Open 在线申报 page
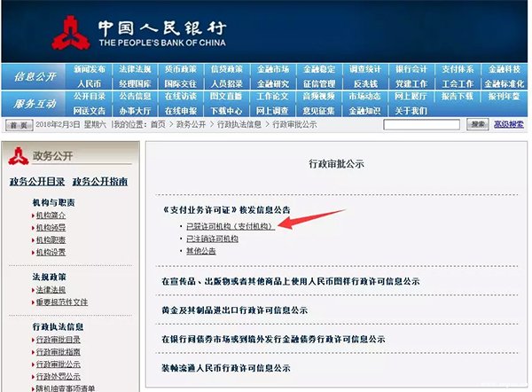This screenshot has width=532, height=392. click(181, 111)
